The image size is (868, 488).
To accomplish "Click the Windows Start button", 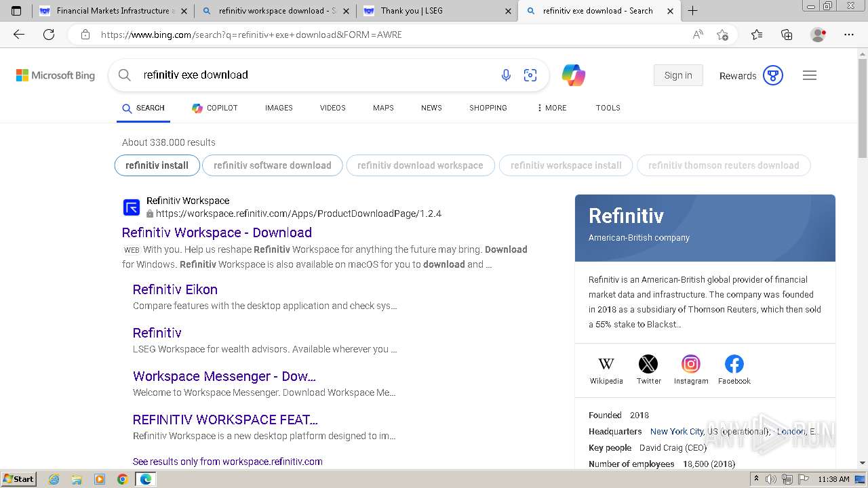I will point(19,479).
